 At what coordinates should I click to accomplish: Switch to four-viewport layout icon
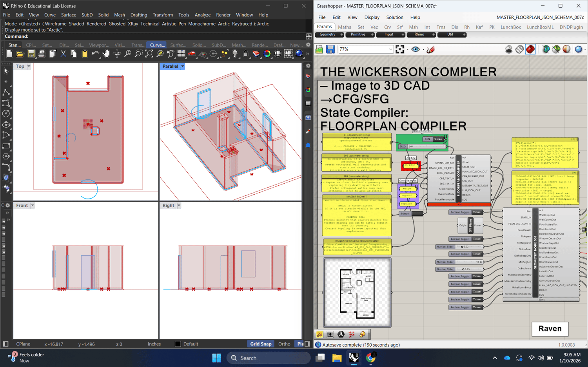[181, 54]
